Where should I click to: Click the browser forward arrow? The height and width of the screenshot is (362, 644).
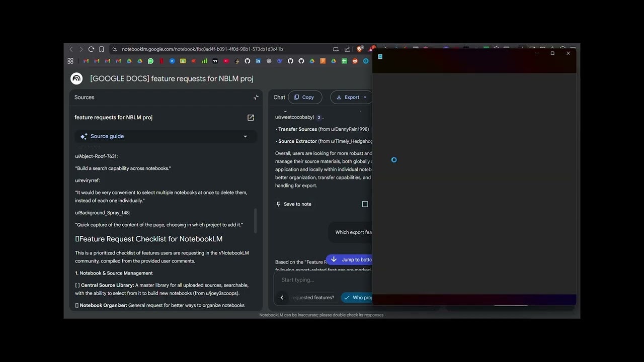click(x=81, y=49)
